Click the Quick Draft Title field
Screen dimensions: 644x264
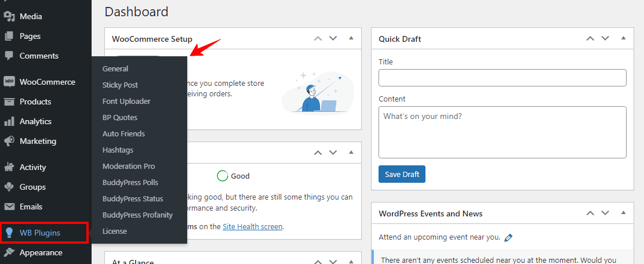click(x=503, y=78)
